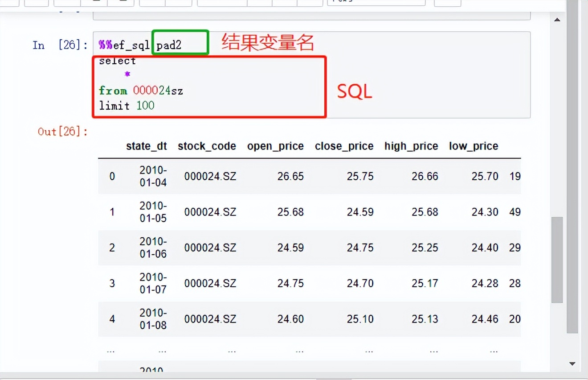Click the low price value 24.46

click(485, 319)
